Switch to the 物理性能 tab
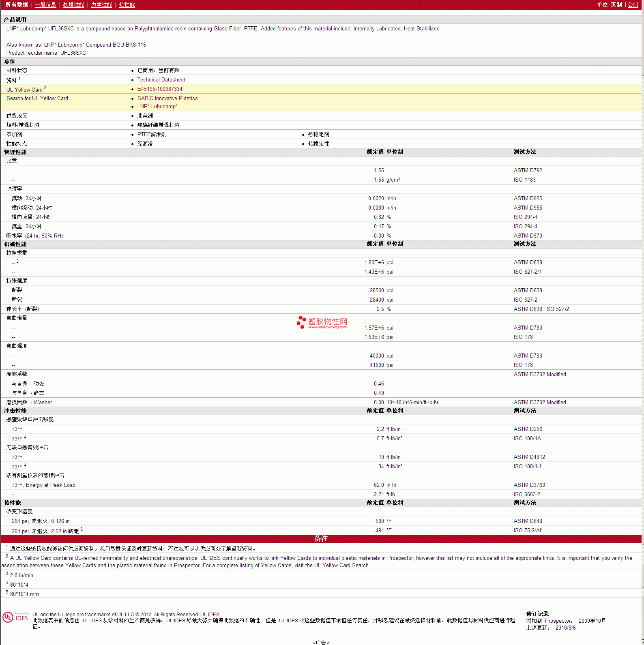The image size is (644, 645). pos(74,5)
